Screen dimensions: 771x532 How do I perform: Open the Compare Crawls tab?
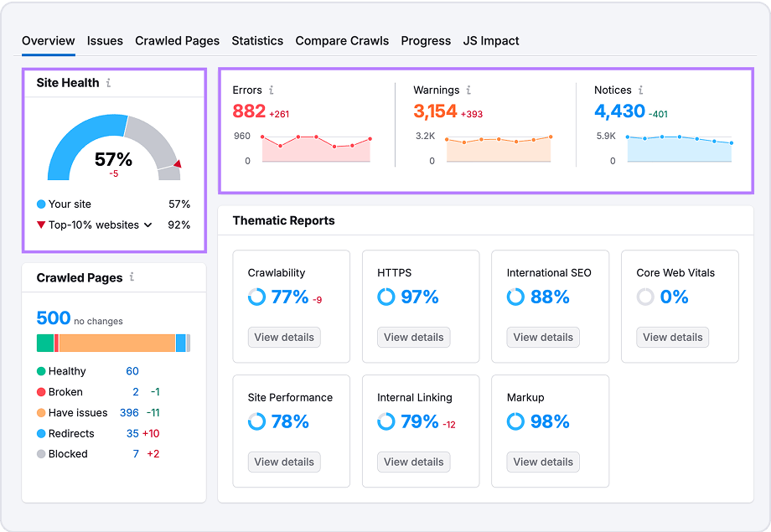pyautogui.click(x=342, y=40)
